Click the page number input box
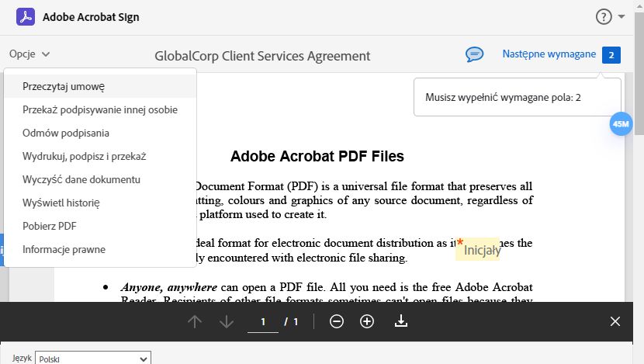Screen dimensions: 644x364 [263, 321]
